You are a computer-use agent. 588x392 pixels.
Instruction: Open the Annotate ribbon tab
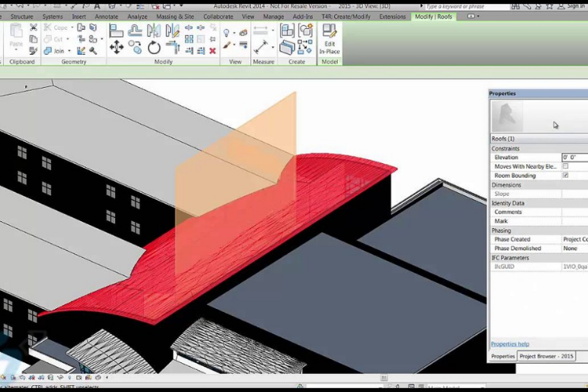(x=107, y=16)
